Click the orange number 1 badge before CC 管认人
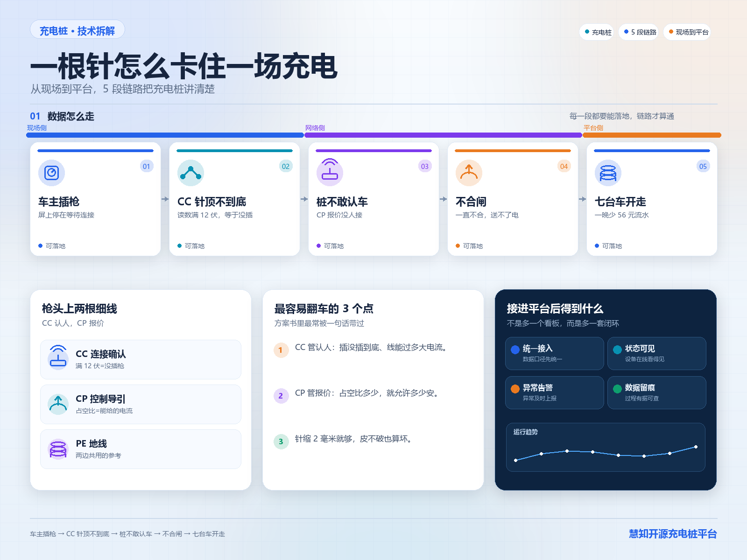This screenshot has height=560, width=747. coord(281,350)
